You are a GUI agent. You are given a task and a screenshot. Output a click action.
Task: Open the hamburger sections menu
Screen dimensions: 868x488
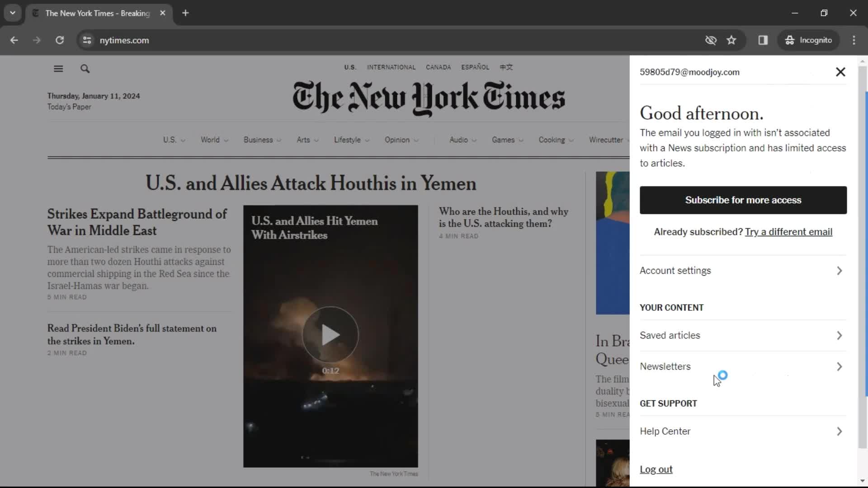point(58,69)
